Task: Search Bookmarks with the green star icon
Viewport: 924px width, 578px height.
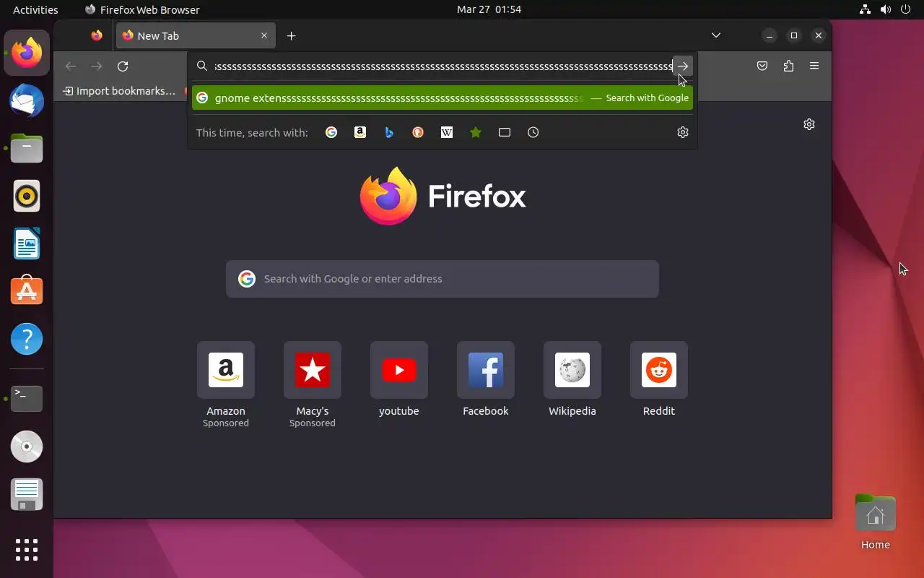Action: point(476,132)
